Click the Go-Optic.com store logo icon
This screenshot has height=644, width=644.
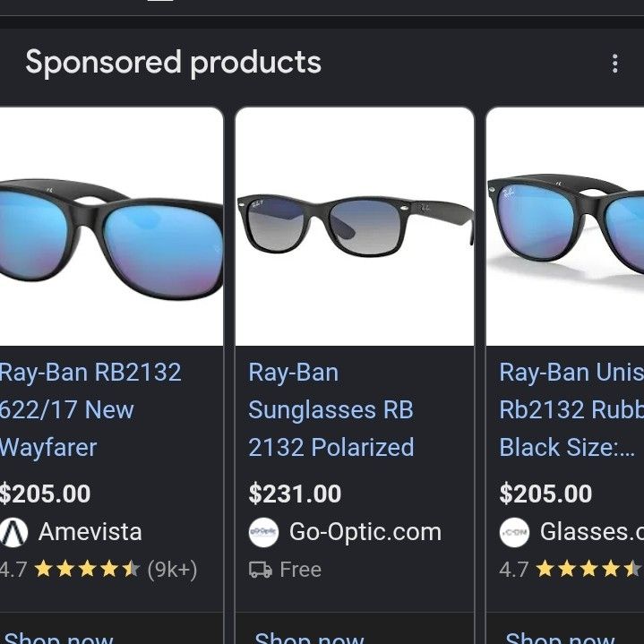pos(263,532)
